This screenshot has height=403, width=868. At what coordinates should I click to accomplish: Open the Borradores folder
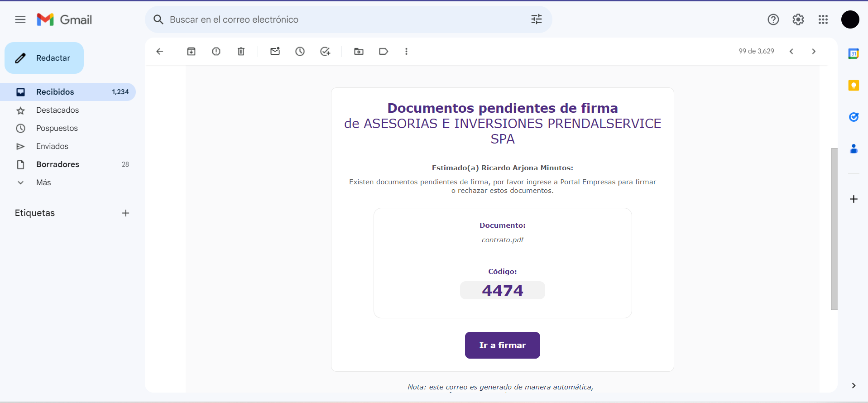(58, 164)
